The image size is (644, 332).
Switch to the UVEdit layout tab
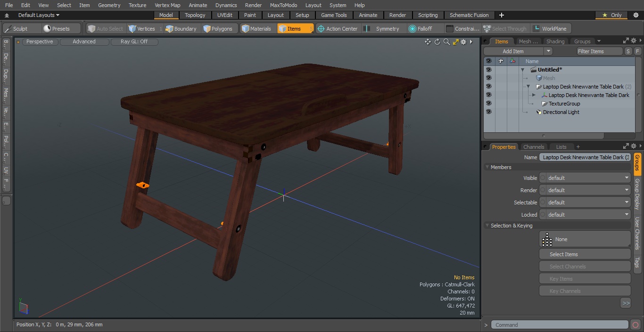pos(225,15)
